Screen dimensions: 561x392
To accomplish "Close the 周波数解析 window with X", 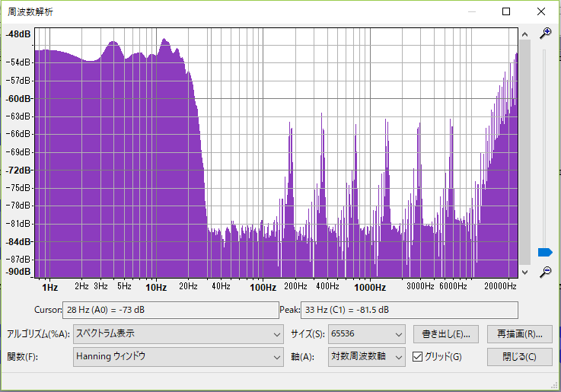I will pyautogui.click(x=541, y=11).
